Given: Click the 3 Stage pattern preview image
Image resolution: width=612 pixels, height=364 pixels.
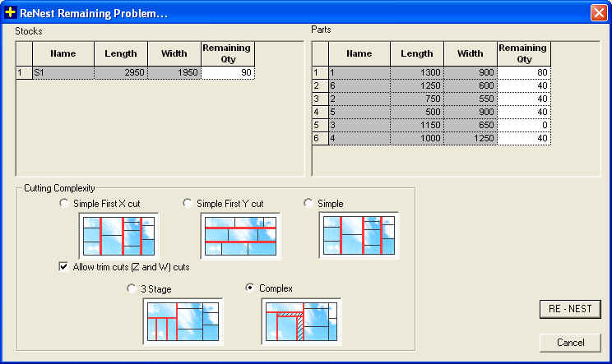Looking at the screenshot, I should (183, 321).
